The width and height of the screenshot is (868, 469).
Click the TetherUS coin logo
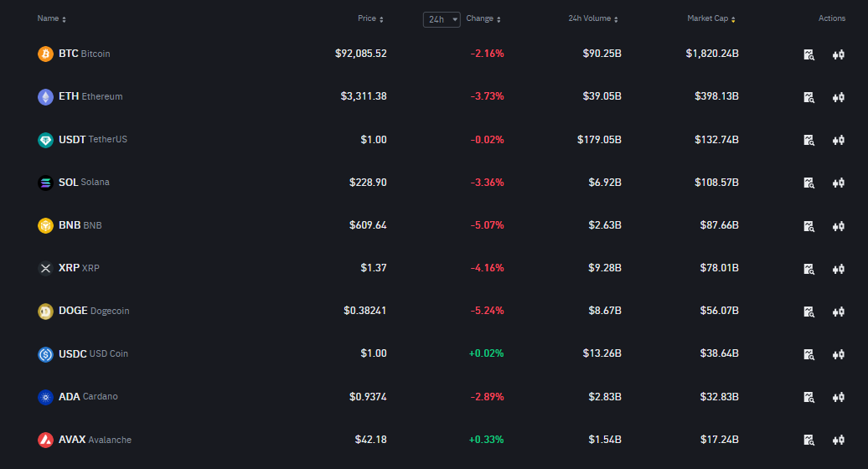click(x=45, y=140)
